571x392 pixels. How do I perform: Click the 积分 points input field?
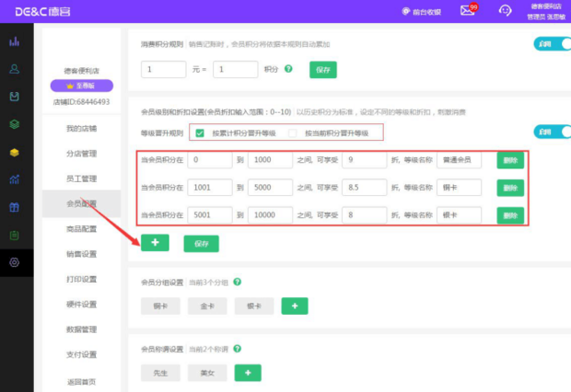(x=235, y=69)
